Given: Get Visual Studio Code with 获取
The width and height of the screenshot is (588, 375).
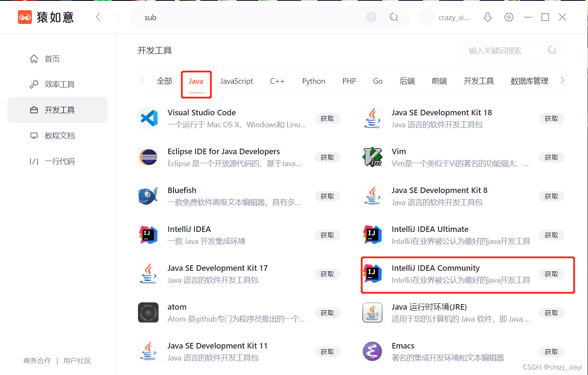Looking at the screenshot, I should pos(327,118).
